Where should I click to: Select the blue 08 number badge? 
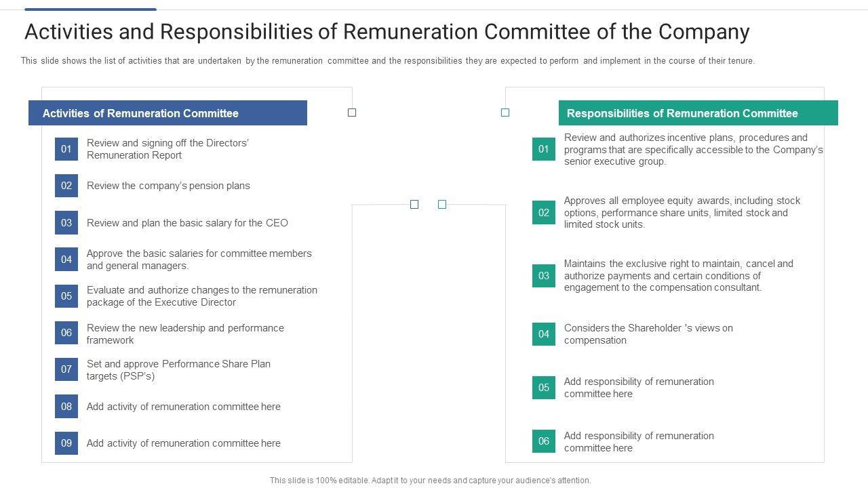coord(66,407)
